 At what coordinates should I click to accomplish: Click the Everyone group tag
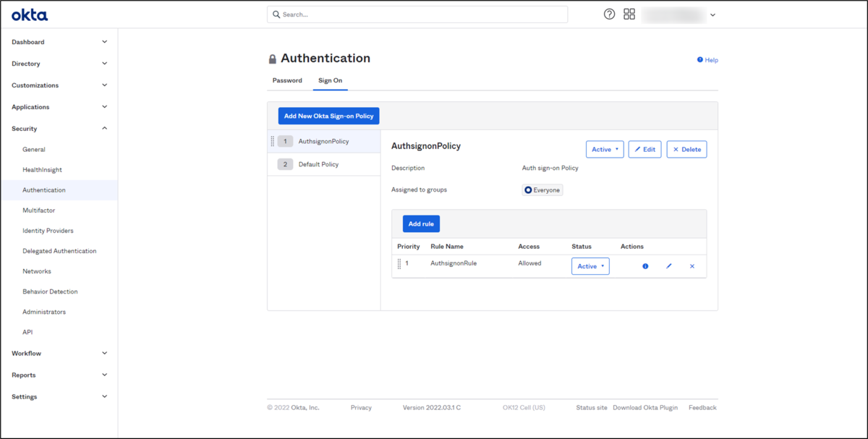[542, 190]
